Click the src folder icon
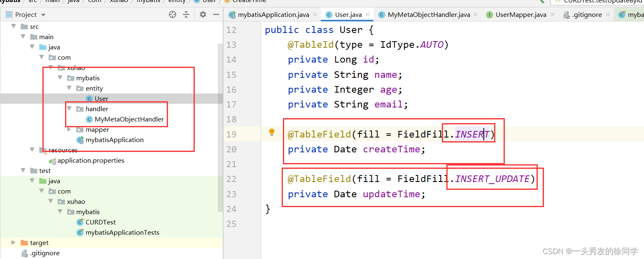644x259 pixels. 24,26
